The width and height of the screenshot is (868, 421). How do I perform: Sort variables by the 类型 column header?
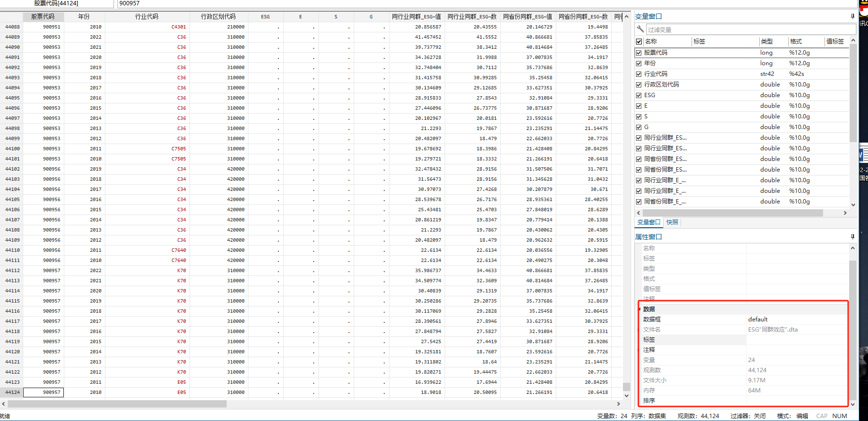click(767, 42)
